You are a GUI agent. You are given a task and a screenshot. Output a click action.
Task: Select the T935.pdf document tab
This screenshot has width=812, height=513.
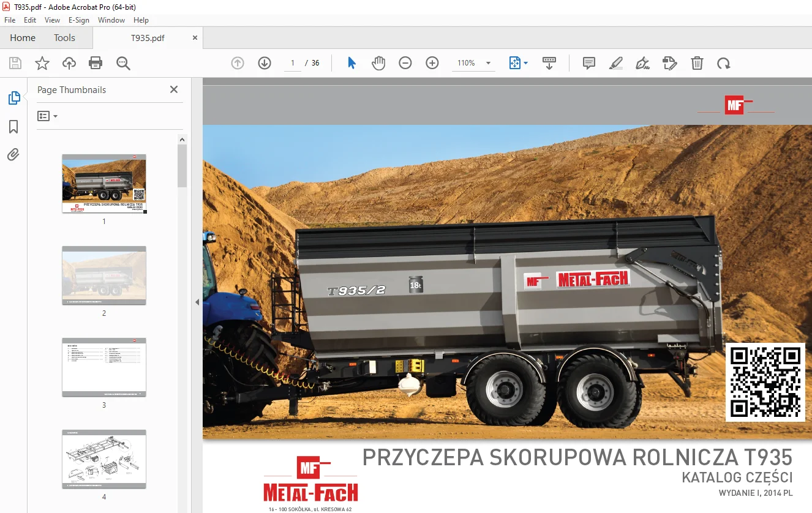point(148,37)
